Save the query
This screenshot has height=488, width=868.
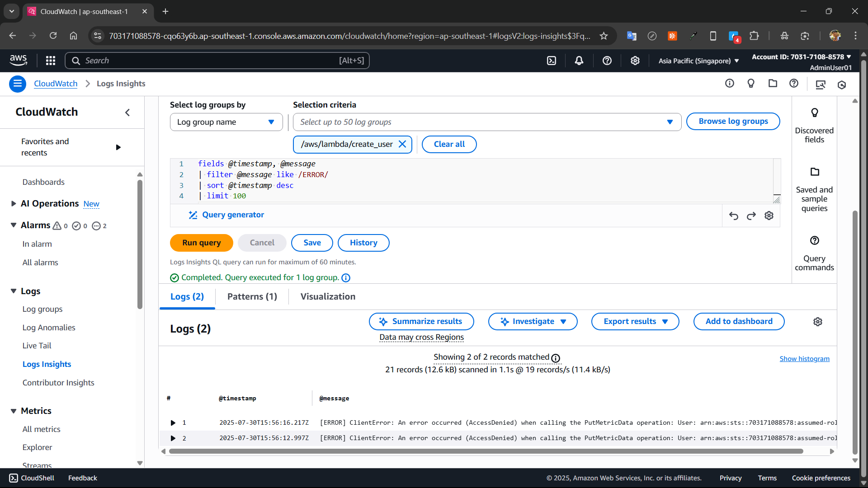pos(312,243)
